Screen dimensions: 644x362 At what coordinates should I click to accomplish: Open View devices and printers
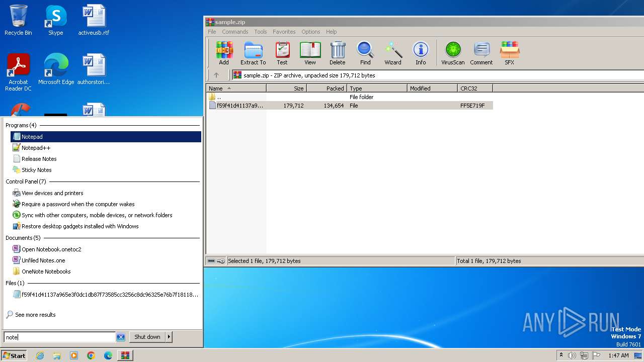tap(106, 193)
